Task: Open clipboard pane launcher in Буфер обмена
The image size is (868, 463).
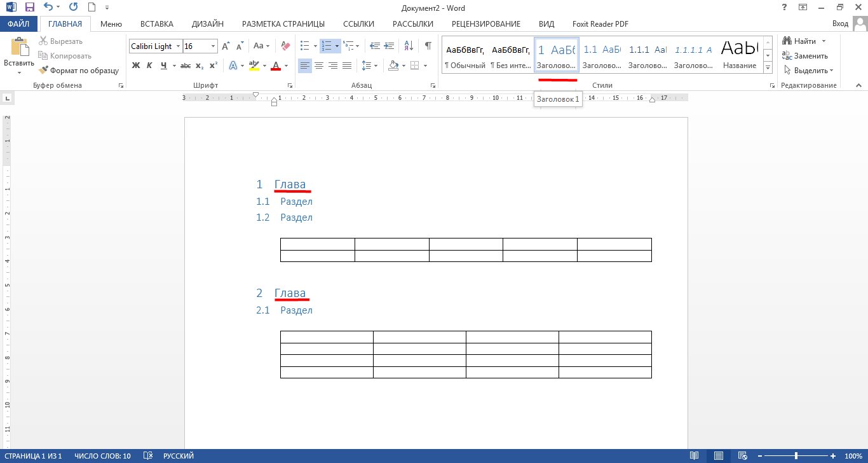Action: point(121,85)
